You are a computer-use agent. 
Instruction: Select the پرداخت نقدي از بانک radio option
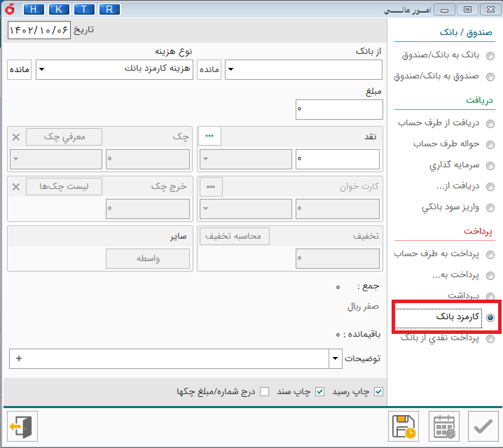[490, 339]
